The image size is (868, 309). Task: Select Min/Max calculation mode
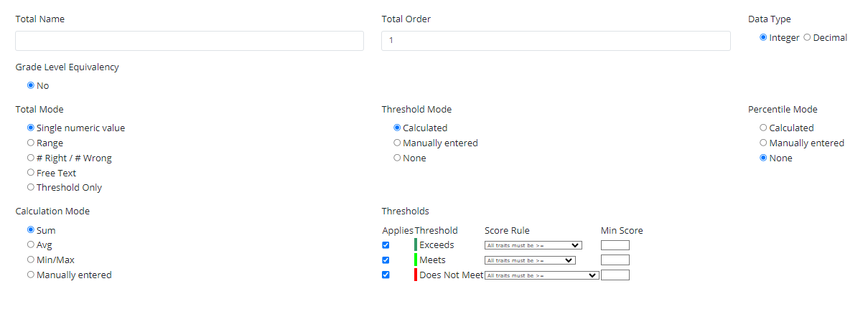[31, 260]
